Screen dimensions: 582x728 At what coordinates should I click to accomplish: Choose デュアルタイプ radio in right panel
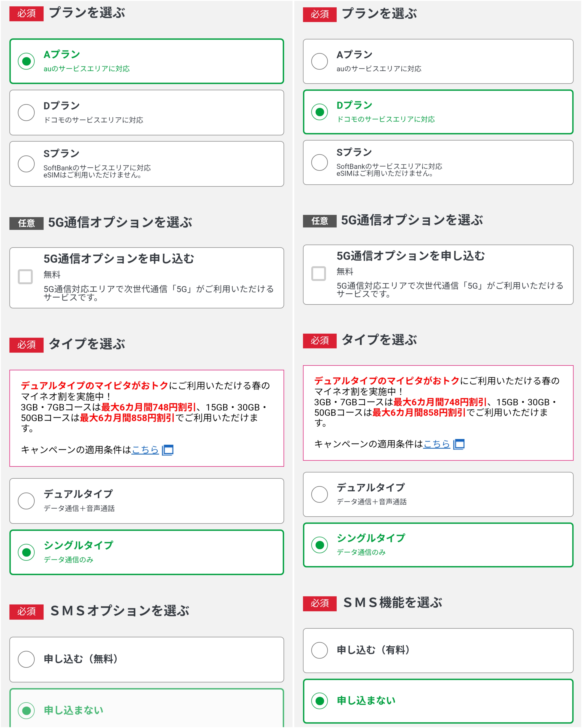[320, 494]
